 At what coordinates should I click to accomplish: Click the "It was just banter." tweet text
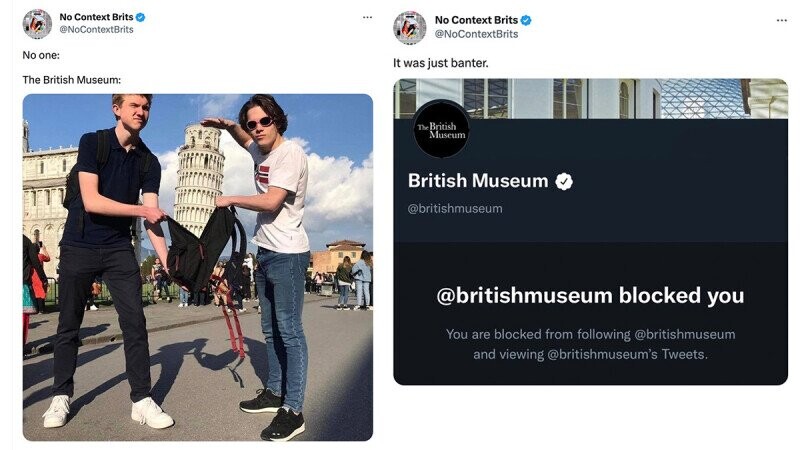(441, 62)
